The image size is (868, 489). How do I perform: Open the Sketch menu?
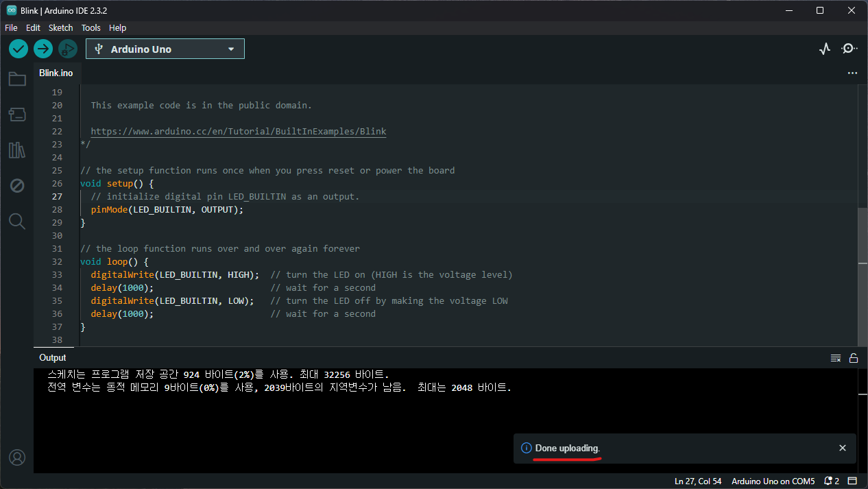coord(60,28)
